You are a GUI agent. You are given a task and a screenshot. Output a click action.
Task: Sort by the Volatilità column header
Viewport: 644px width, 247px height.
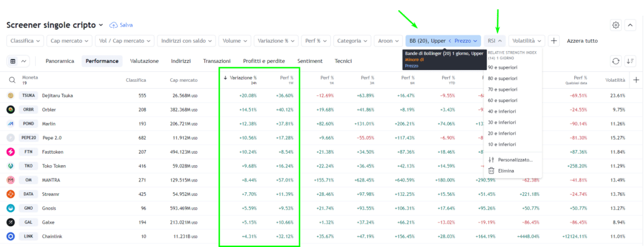pyautogui.click(x=615, y=80)
